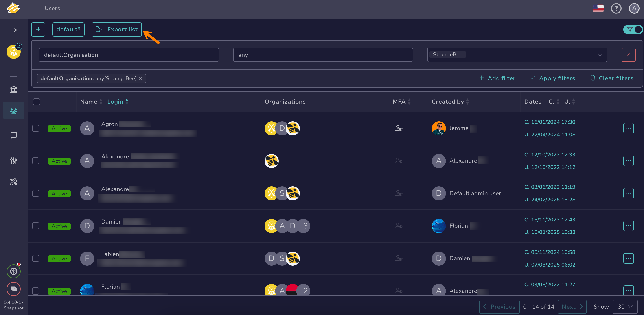Screen dimensions: 644x315
Task: Open the platform settings sliders icon
Action: 13,160
